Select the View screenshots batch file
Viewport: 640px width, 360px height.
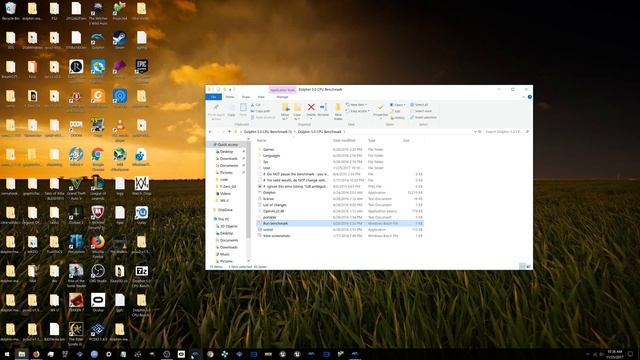click(x=340, y=236)
